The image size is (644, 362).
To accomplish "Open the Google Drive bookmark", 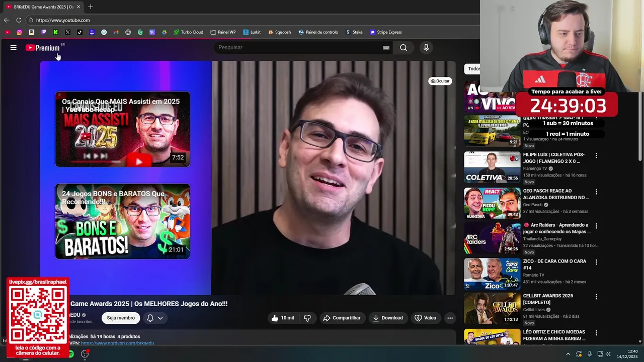I will (164, 32).
